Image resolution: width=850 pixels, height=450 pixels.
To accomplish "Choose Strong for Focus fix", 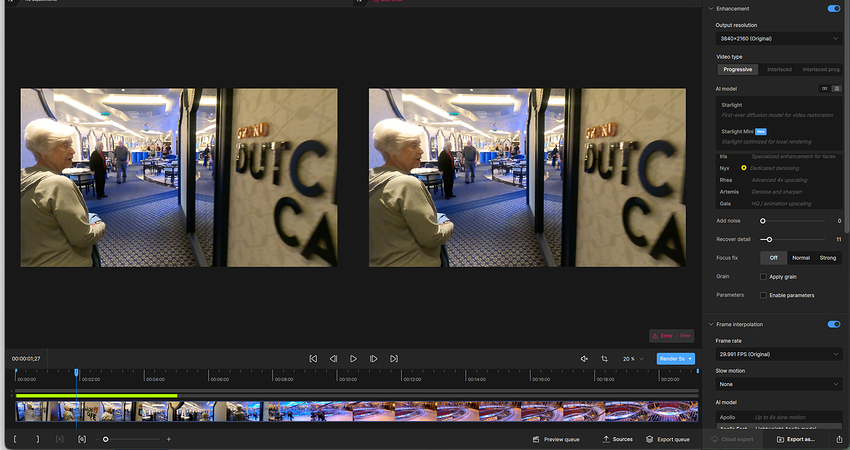I will click(828, 258).
